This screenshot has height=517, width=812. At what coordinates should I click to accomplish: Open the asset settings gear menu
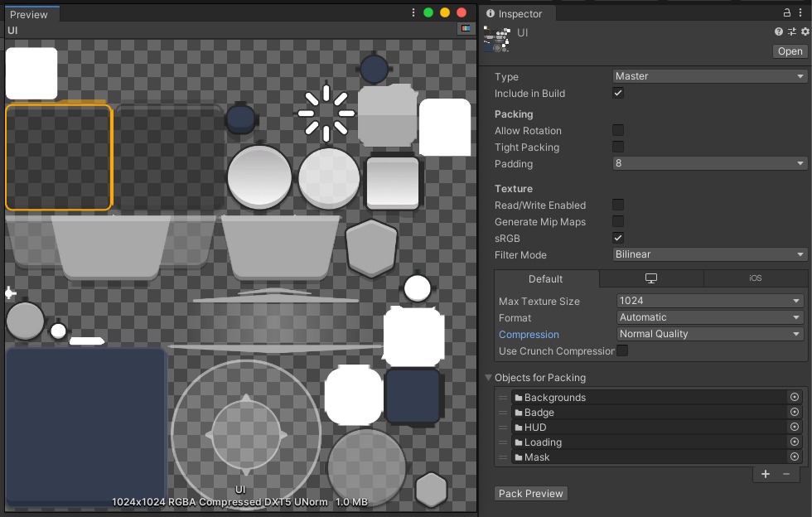[805, 31]
